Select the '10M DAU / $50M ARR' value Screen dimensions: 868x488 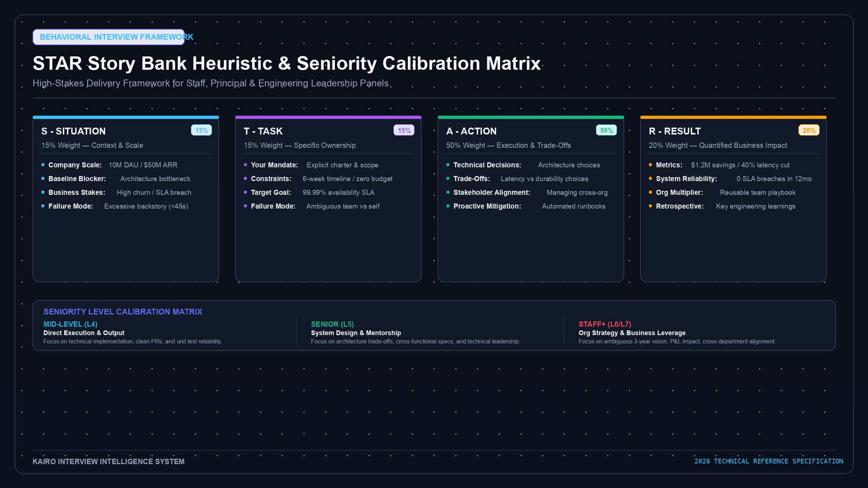click(x=143, y=165)
